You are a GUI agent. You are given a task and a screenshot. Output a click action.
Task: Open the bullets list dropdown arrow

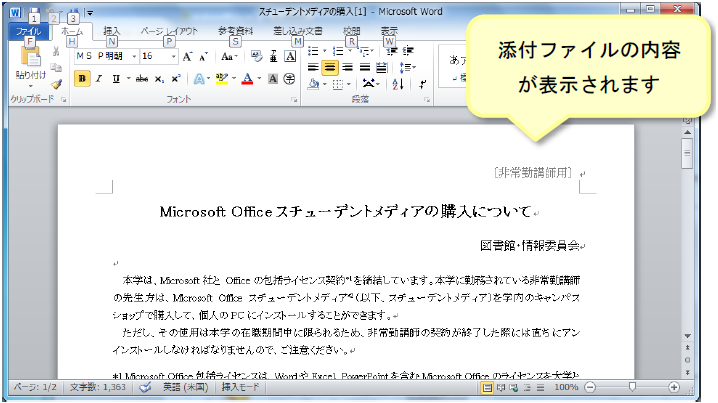coord(324,51)
